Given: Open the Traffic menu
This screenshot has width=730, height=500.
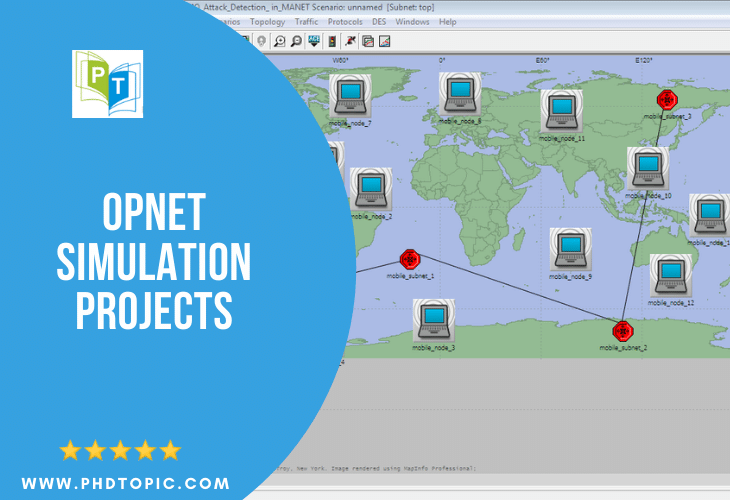Looking at the screenshot, I should pos(306,22).
